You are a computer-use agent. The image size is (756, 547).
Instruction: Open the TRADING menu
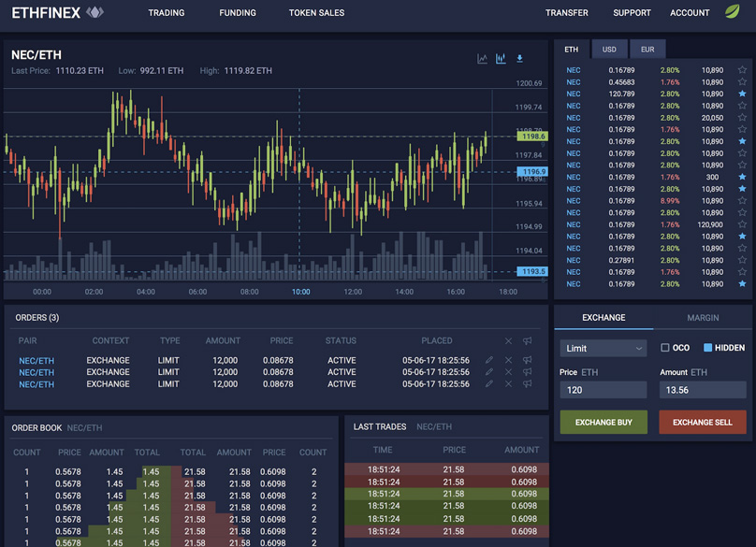[x=167, y=13]
